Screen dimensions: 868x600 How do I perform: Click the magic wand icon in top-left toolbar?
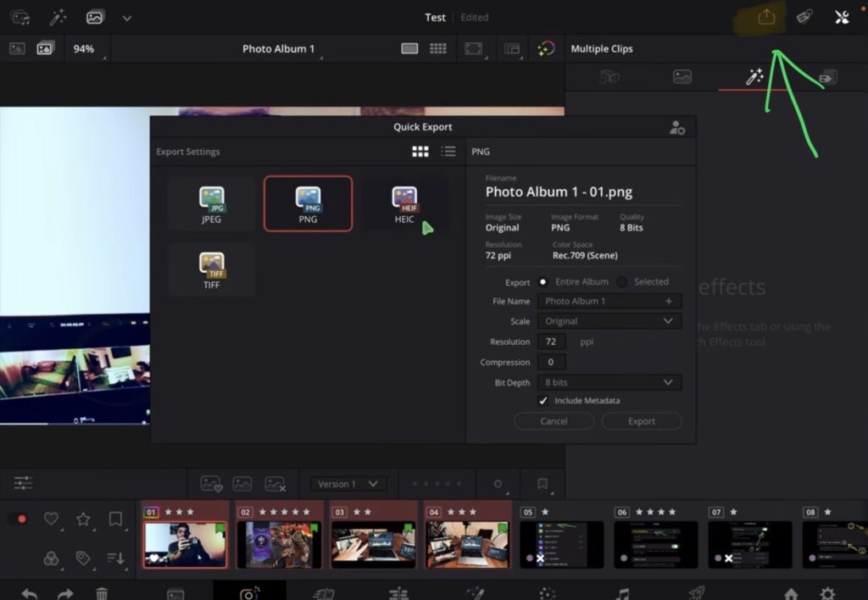[x=58, y=18]
